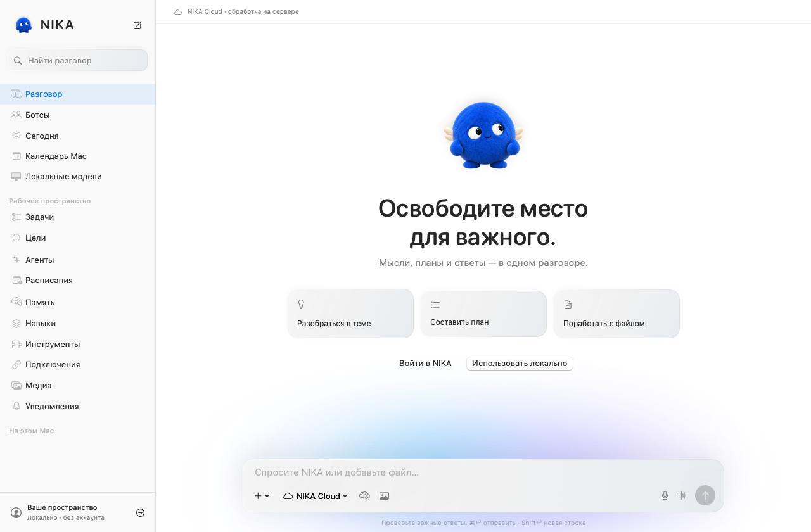Open the Боты section

77,115
